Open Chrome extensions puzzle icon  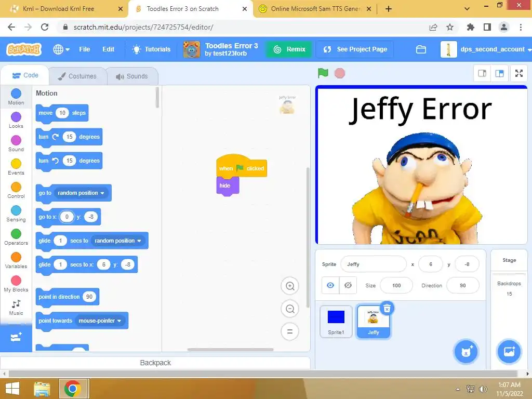click(470, 27)
